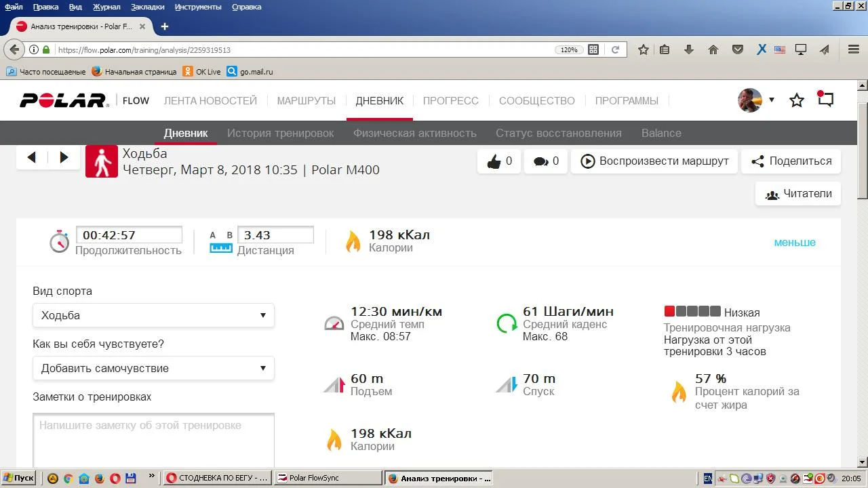Switch to История тренировок sub-tab
868x488 pixels.
tap(281, 133)
